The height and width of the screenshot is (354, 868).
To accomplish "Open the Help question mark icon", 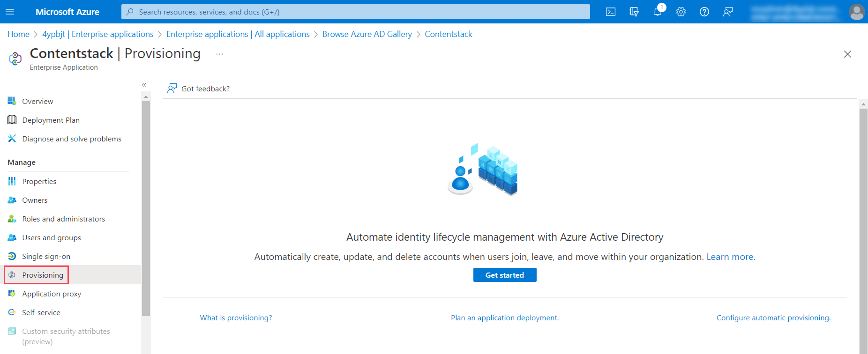I will click(704, 12).
